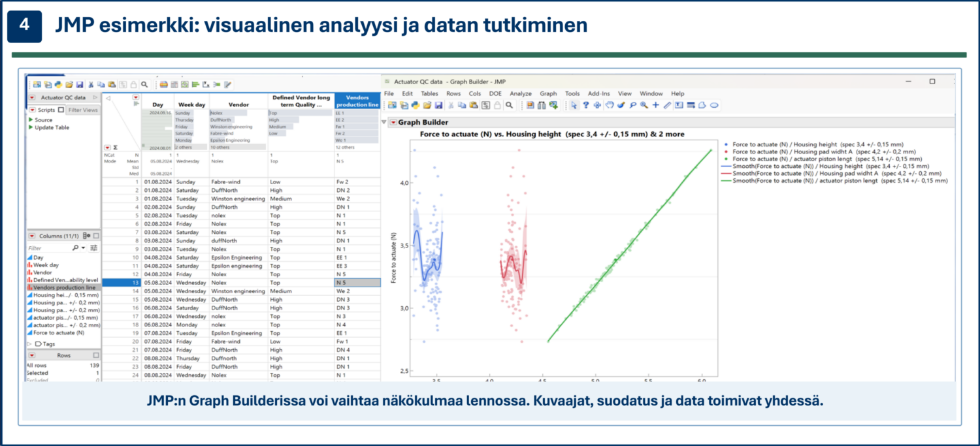Open the Rows panel red triangle menu
Screen dimensions: 980x446
tap(32, 355)
